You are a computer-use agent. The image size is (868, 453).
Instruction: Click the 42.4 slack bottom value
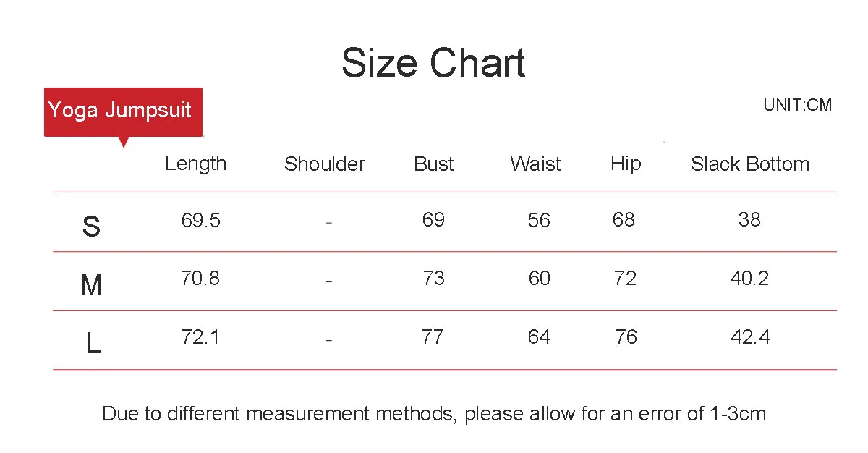[x=750, y=336]
